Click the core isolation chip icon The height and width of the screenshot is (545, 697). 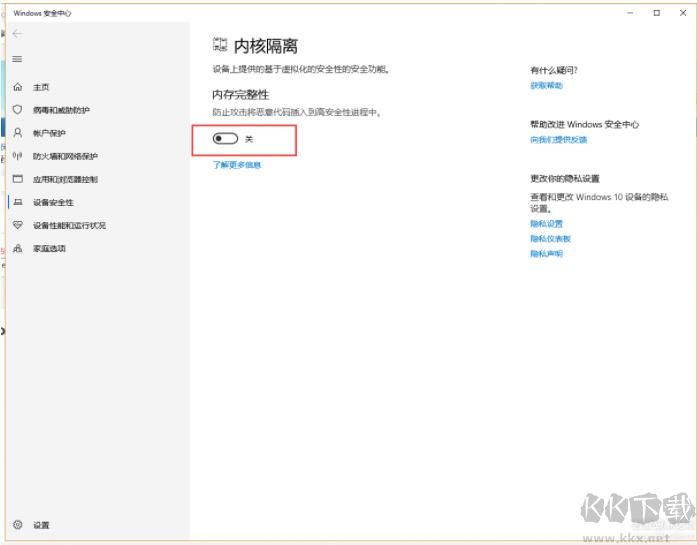point(220,44)
